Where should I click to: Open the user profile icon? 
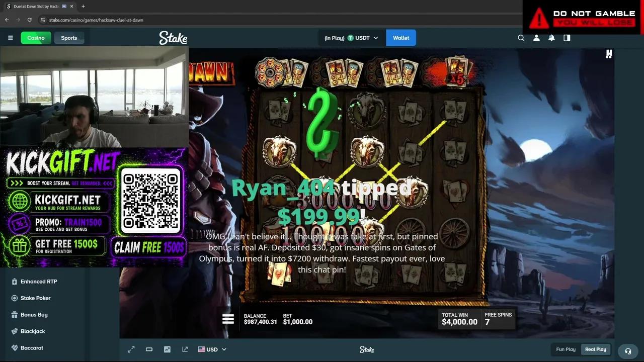point(536,38)
